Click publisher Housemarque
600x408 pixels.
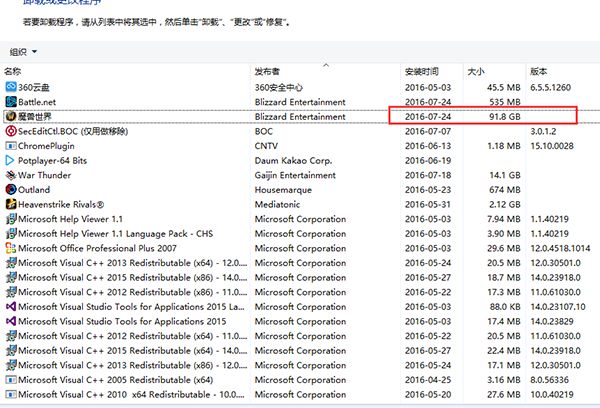(x=283, y=189)
